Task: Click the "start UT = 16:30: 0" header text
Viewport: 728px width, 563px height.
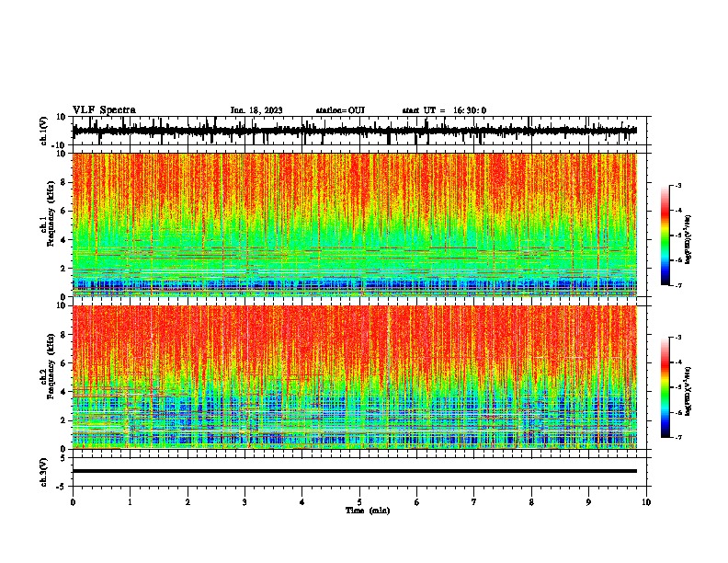Action: point(444,110)
